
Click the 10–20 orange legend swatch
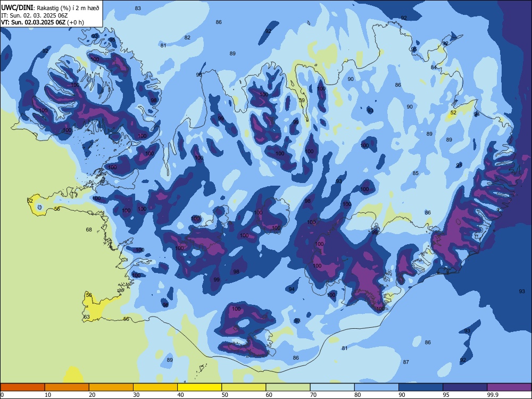pos(67,387)
